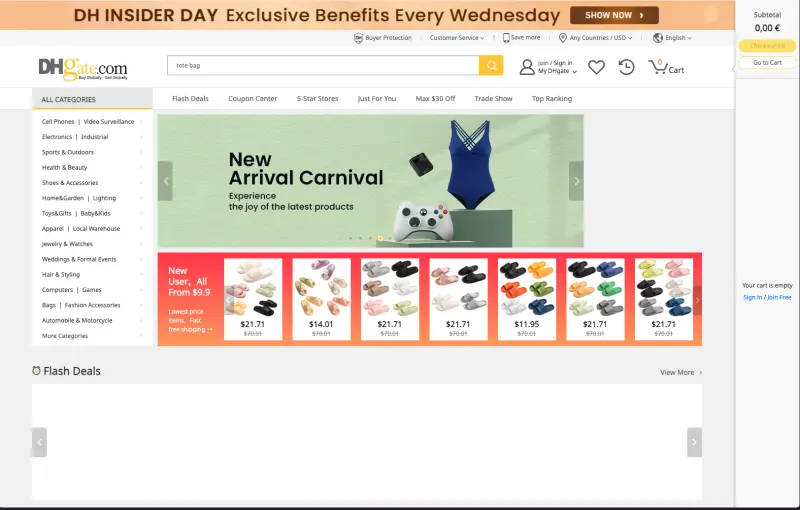The image size is (800, 510).
Task: Click the shopping cart icon
Action: point(657,67)
